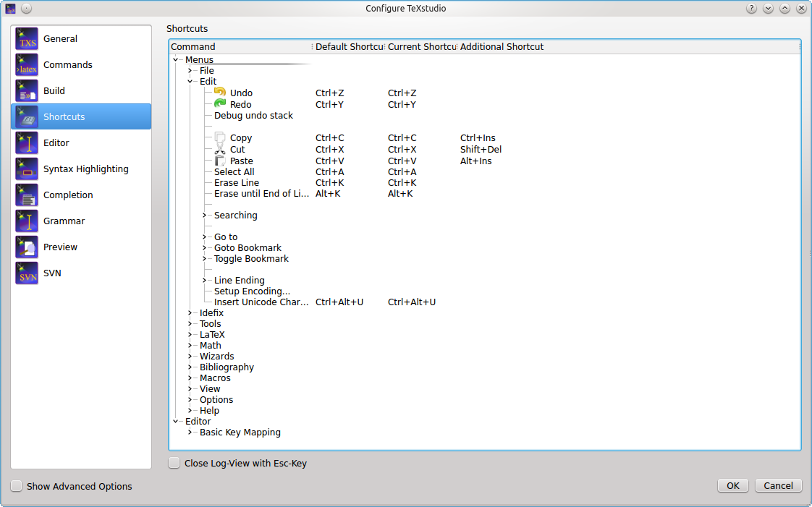The image size is (812, 507).
Task: Collapse the Edit tree node
Action: [x=190, y=82]
